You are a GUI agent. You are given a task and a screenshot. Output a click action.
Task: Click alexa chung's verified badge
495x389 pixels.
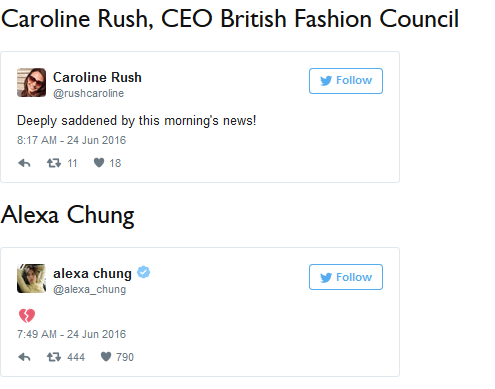(144, 272)
